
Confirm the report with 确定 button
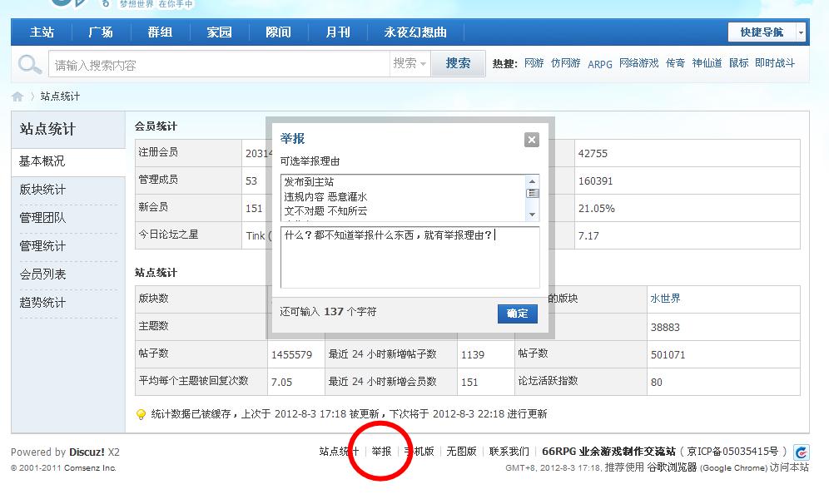coord(517,314)
